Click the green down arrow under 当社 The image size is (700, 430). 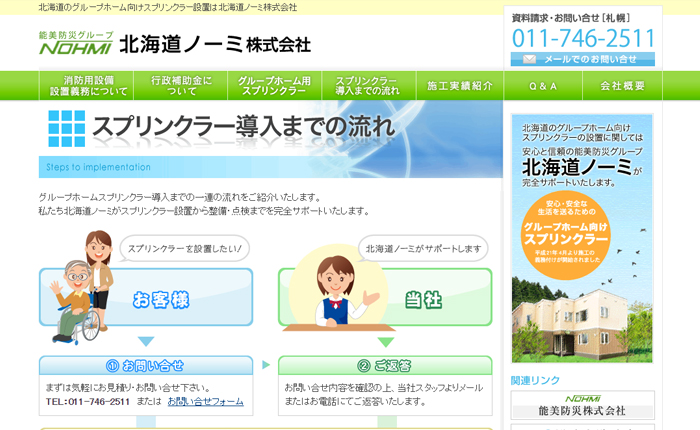pos(386,342)
